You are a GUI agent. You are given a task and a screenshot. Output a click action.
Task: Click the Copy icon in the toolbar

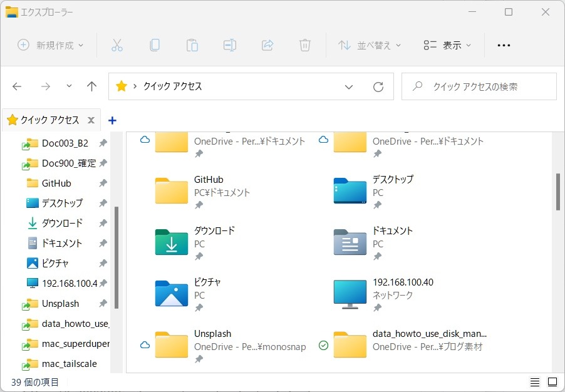[x=154, y=44]
